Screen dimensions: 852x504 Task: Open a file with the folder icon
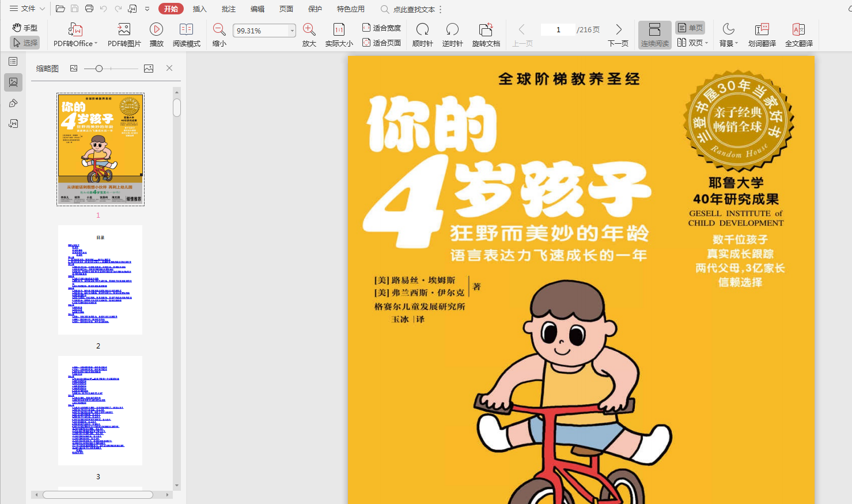pos(60,9)
